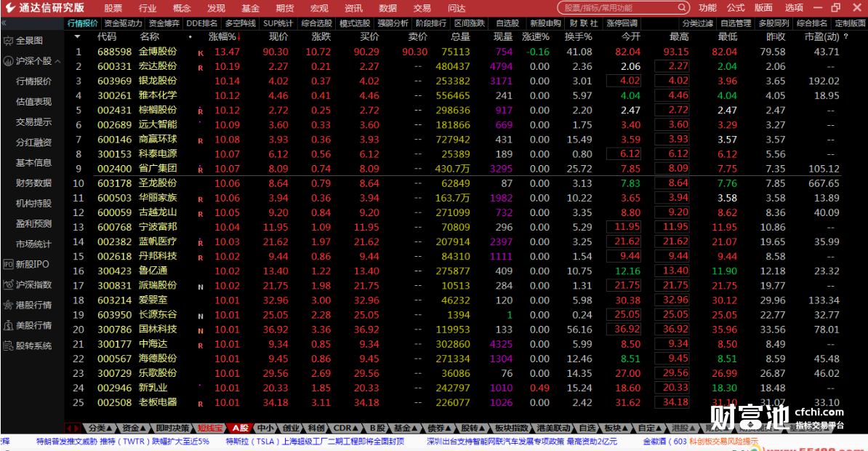Select the A股 bottom tab

pyautogui.click(x=240, y=428)
